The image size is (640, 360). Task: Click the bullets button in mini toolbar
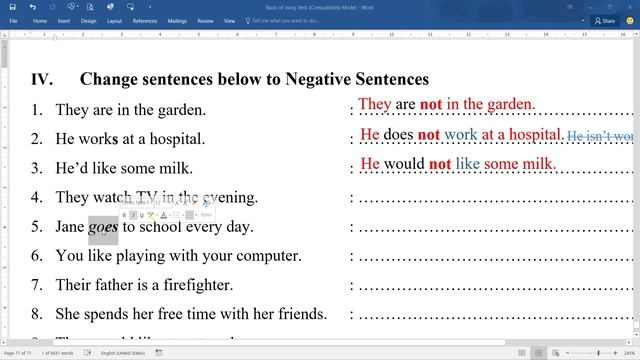click(176, 215)
